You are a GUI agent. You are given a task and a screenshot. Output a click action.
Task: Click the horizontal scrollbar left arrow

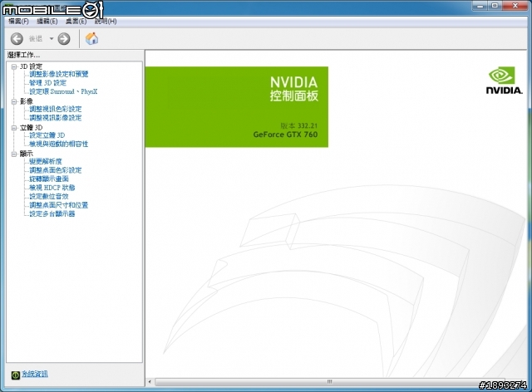click(150, 382)
